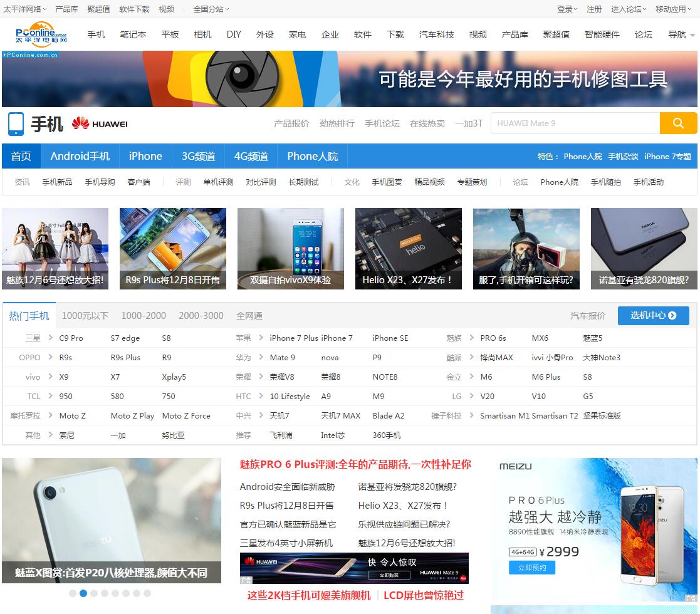Image resolution: width=700 pixels, height=614 pixels.
Task: Open the 首页 tab in blue bar
Action: pos(21,156)
